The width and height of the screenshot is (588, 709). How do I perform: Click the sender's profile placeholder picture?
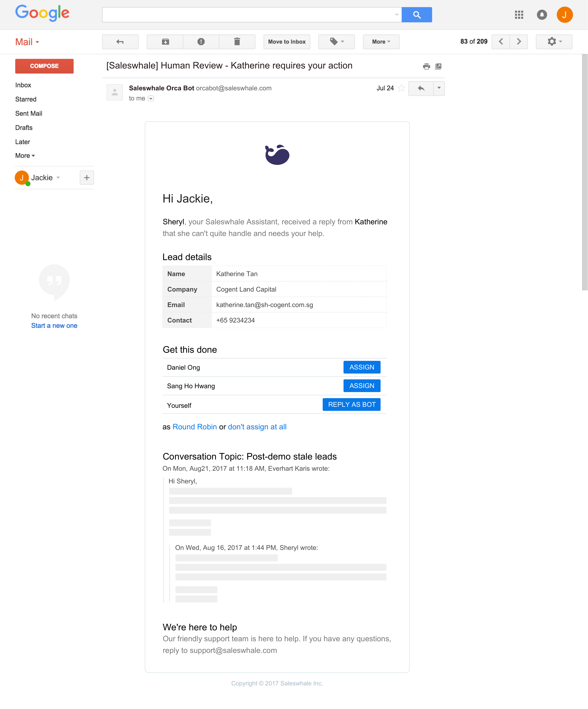click(115, 92)
